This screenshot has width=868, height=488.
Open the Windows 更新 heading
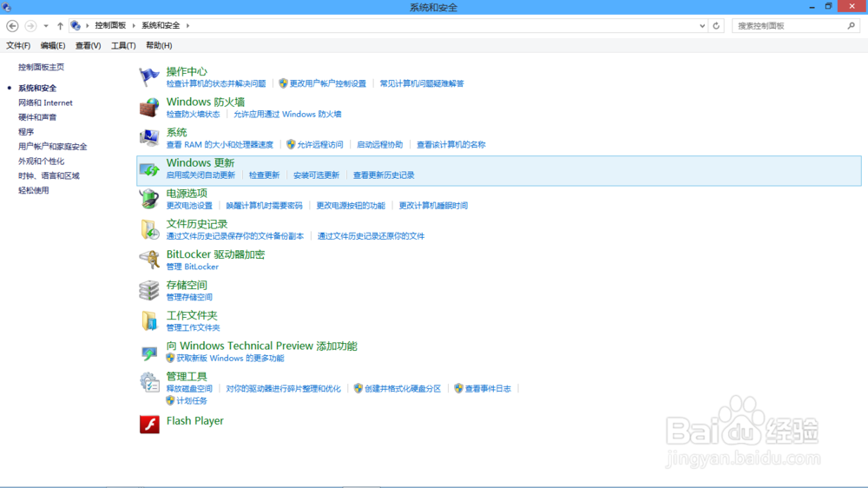click(201, 163)
